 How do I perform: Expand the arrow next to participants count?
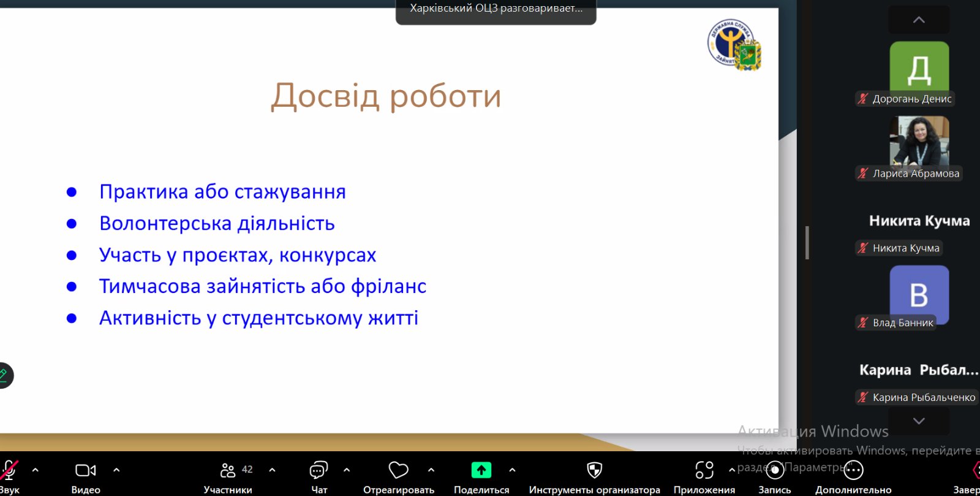272,470
